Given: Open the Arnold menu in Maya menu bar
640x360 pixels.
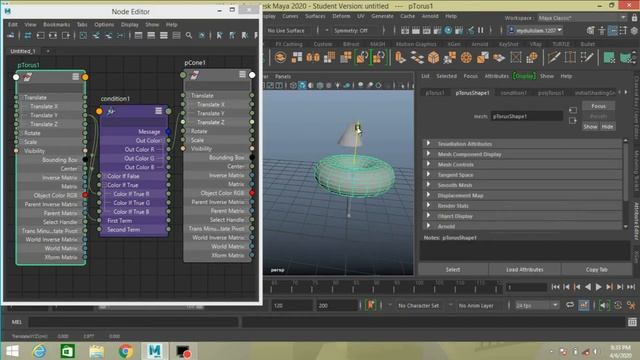Looking at the screenshot, I should pos(430,16).
